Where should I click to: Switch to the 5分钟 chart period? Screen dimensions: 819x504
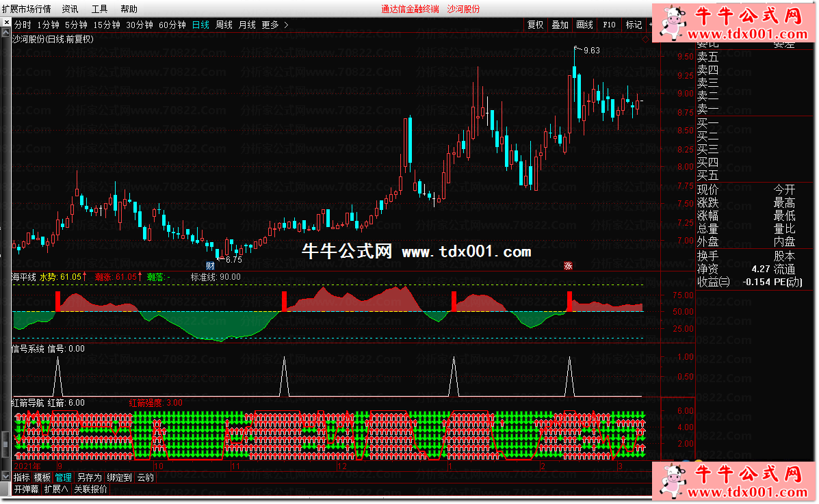tap(76, 25)
